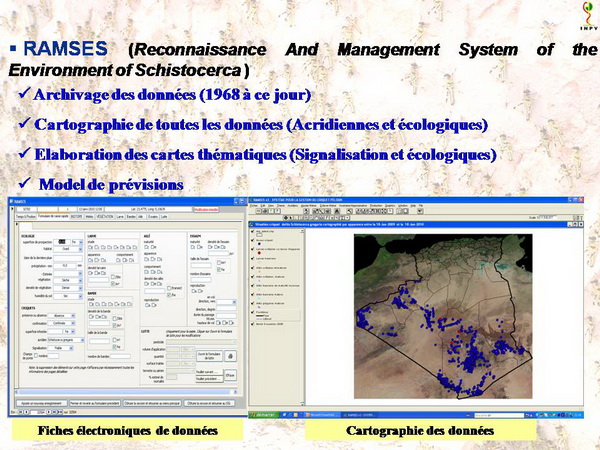
Task: Open acridien dropdown showing Schistocerca gregaria
Action: point(82,340)
